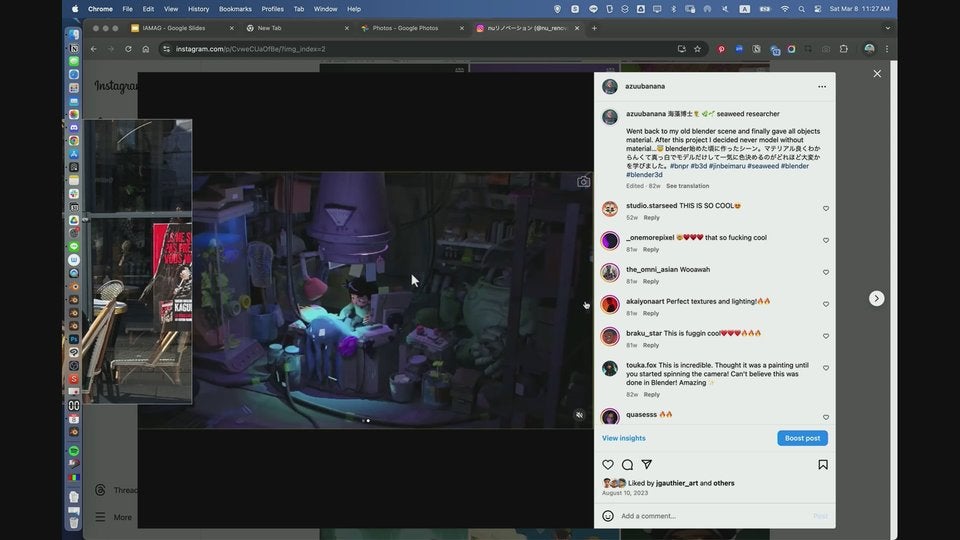Viewport: 960px width, 540px height.
Task: Like studio.starseed's comment
Action: click(x=825, y=209)
